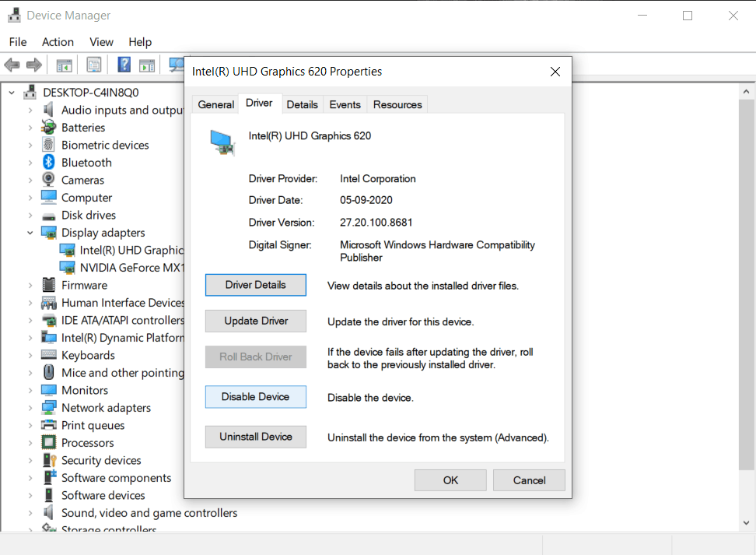Click the Cameras category icon

pyautogui.click(x=49, y=180)
